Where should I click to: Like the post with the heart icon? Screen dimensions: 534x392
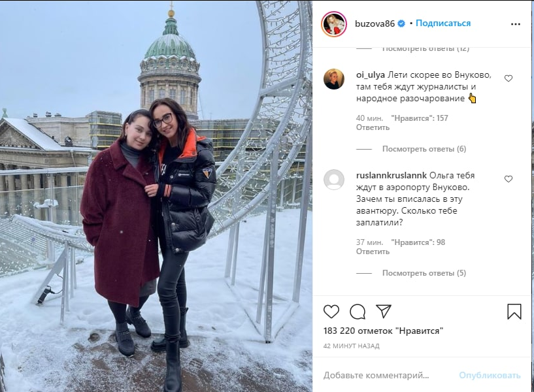(x=331, y=312)
